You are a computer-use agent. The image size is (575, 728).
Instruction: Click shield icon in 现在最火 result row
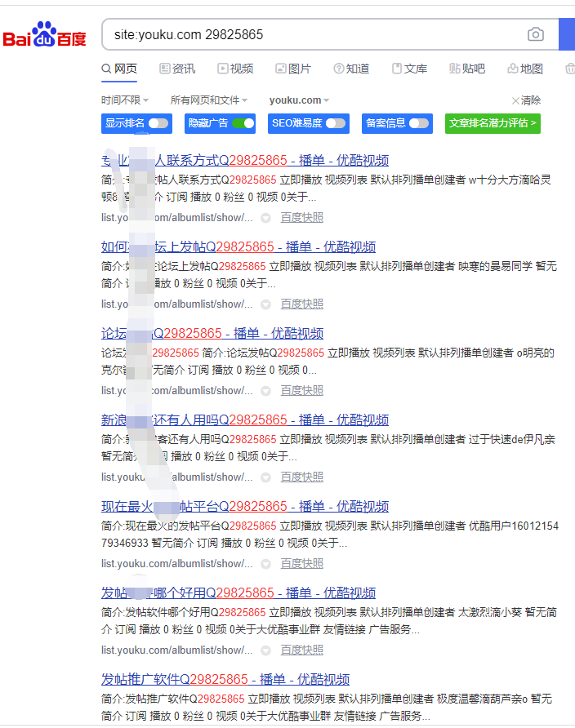coord(265,564)
